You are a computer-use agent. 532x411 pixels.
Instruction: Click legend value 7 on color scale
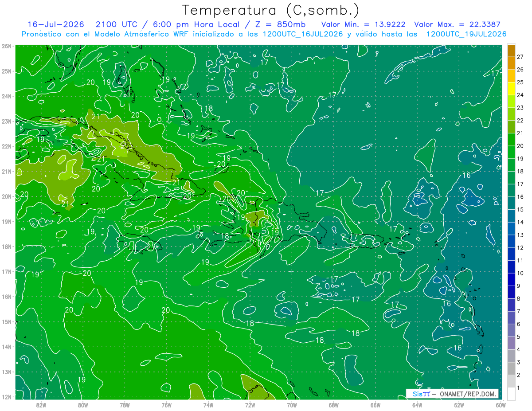tap(519, 312)
